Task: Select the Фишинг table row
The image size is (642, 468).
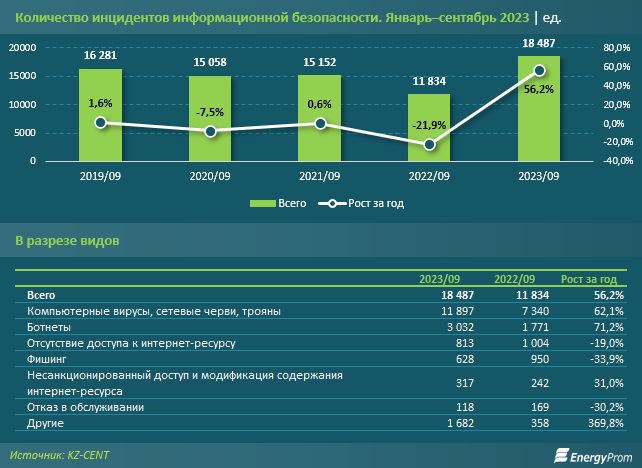Action: pos(320,359)
